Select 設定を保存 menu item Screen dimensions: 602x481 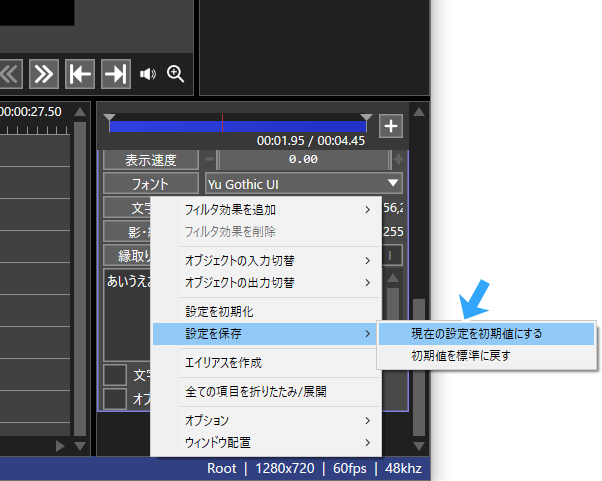[266, 334]
